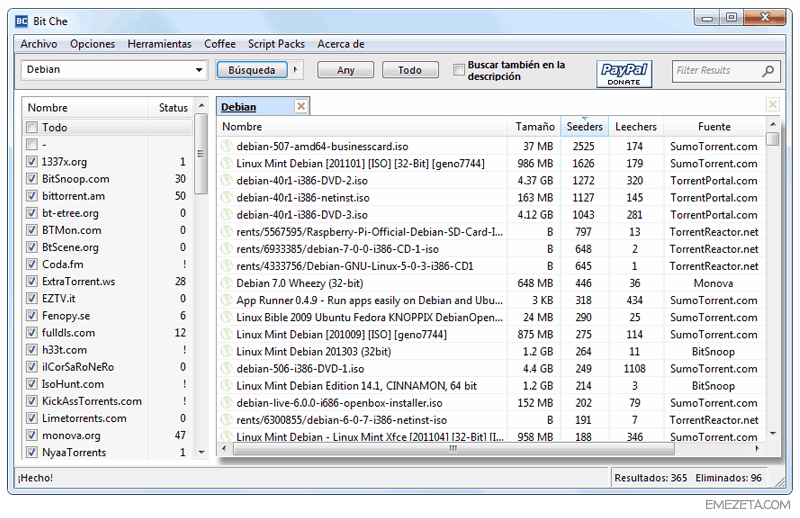Click SumoTorrent.com source in first result row
This screenshot has width=800, height=518.
coord(713,146)
